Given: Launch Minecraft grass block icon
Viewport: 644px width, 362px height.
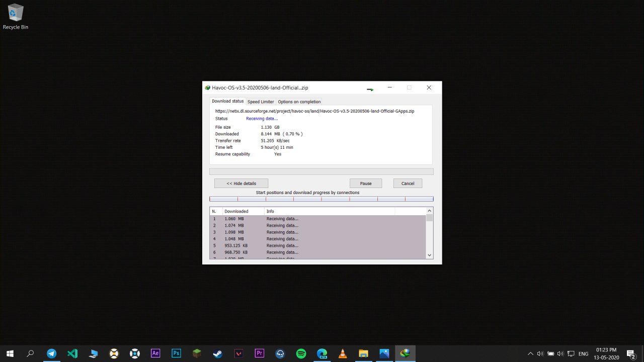Looking at the screenshot, I should click(197, 353).
